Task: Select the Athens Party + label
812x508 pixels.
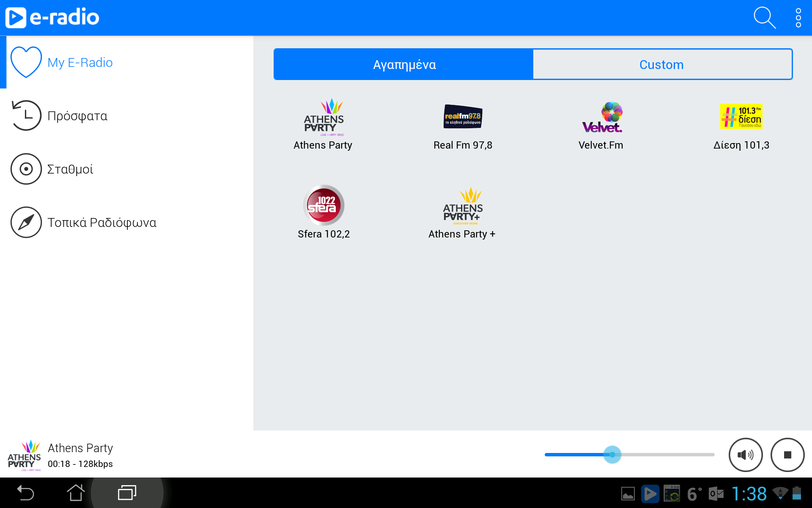Action: (x=462, y=234)
